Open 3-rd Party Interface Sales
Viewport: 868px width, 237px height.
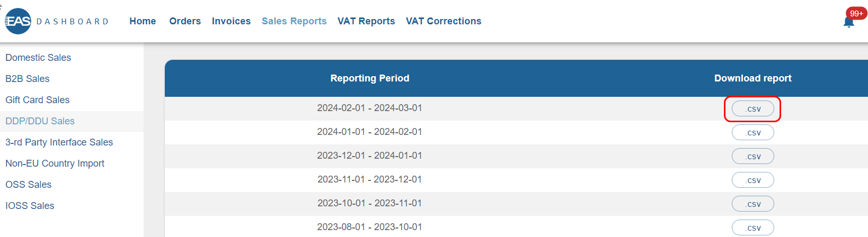59,142
